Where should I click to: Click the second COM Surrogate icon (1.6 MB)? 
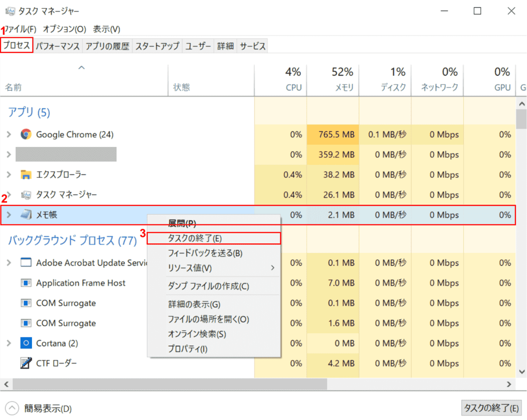pyautogui.click(x=26, y=323)
